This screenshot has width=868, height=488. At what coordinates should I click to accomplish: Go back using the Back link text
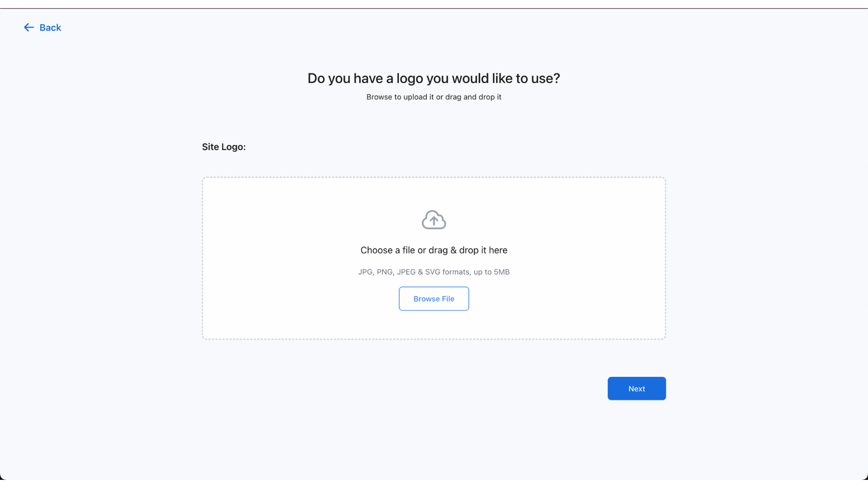click(50, 28)
